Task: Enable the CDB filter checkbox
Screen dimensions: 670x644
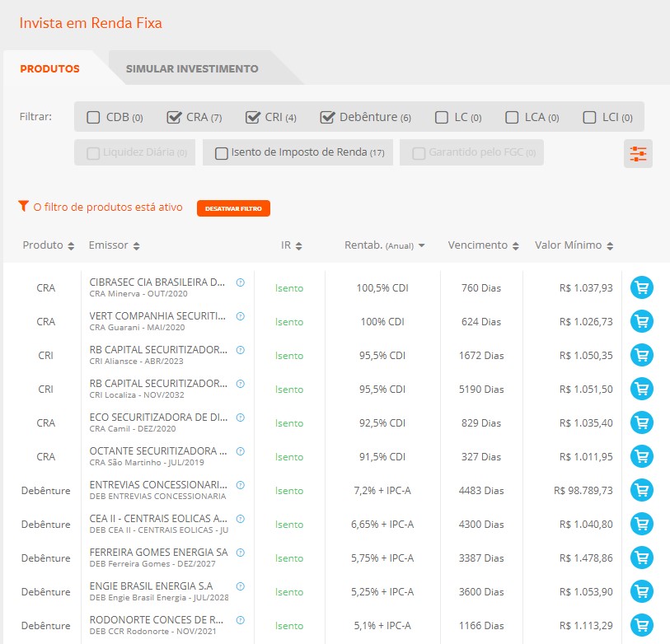Action: pyautogui.click(x=94, y=117)
